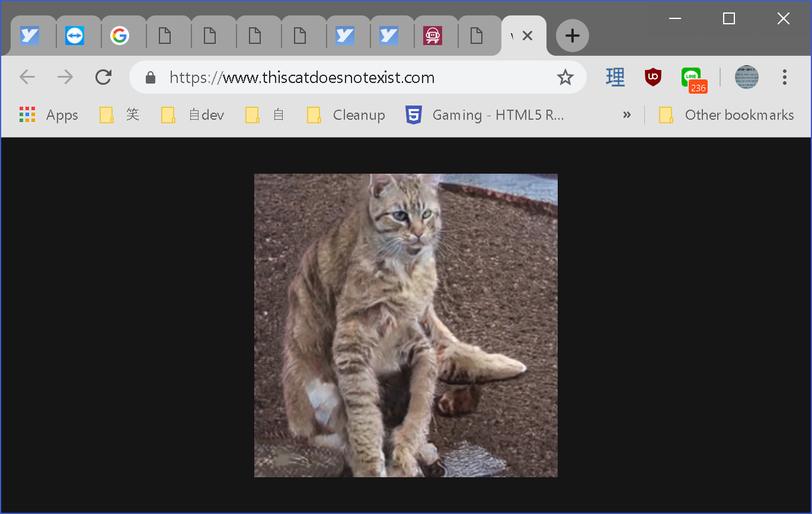Bookmark this page with star icon
The width and height of the screenshot is (812, 514).
565,77
